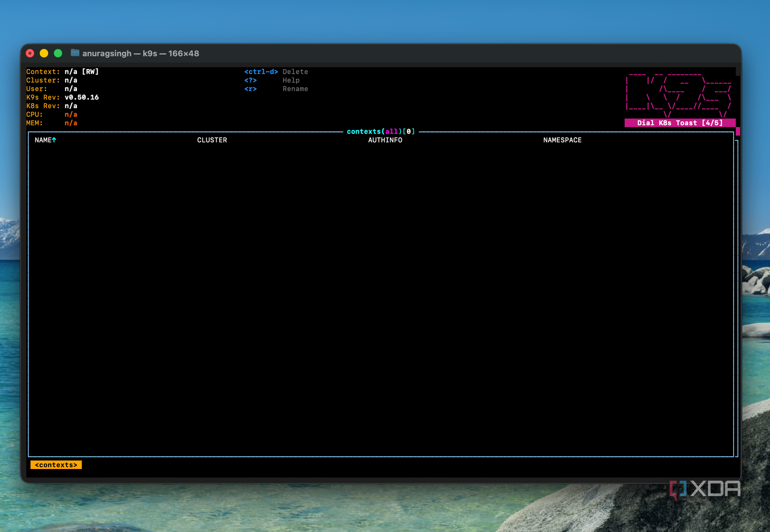770x532 pixels.
Task: Expand the CLUSTER column header
Action: click(x=212, y=140)
